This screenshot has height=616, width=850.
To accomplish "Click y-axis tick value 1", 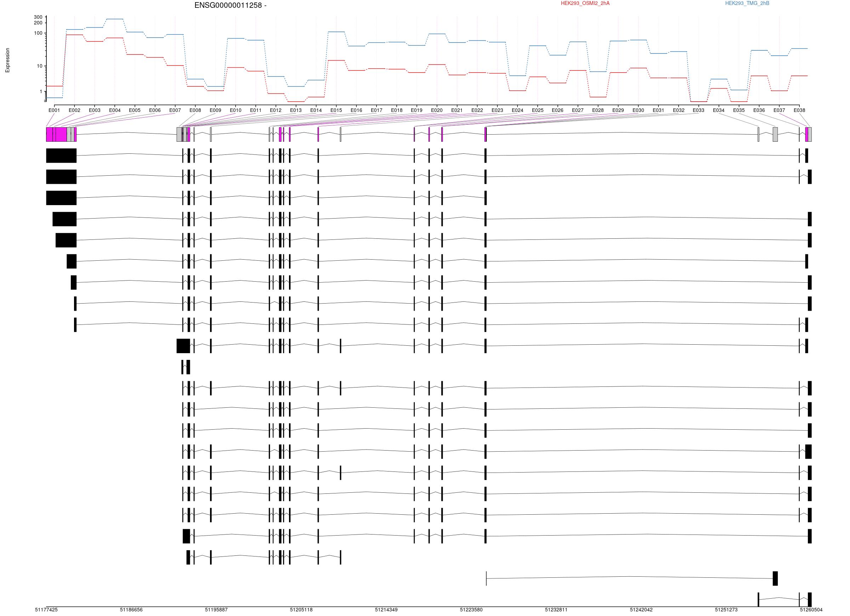I will click(41, 91).
